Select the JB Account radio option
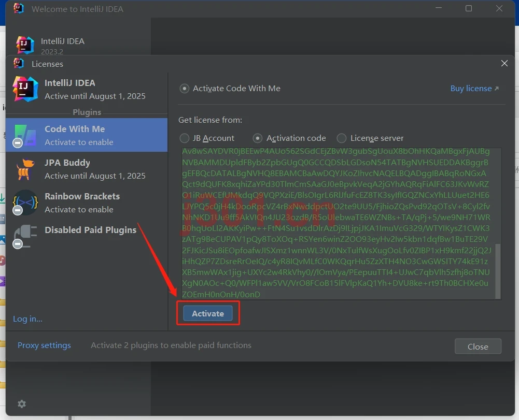Screen dimensions: 519x420 coord(207,138)
